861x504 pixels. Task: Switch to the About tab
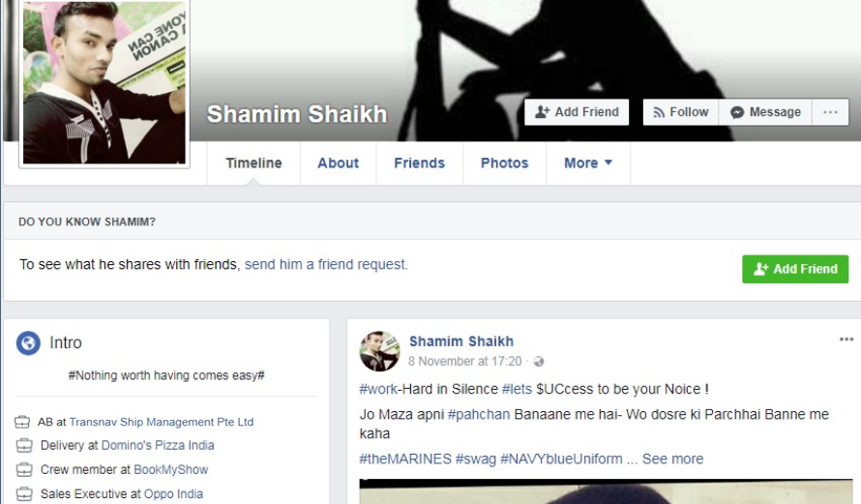[339, 163]
